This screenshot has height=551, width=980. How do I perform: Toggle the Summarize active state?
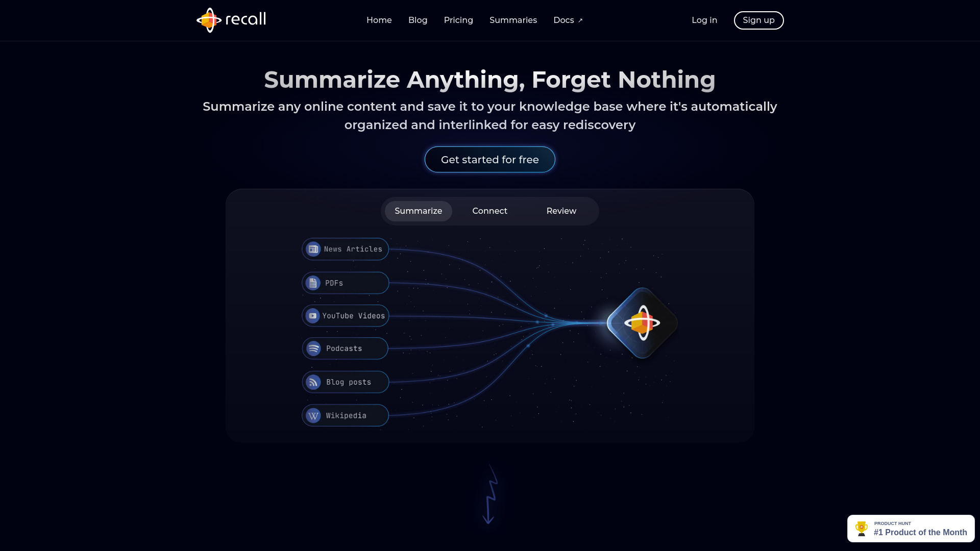418,211
